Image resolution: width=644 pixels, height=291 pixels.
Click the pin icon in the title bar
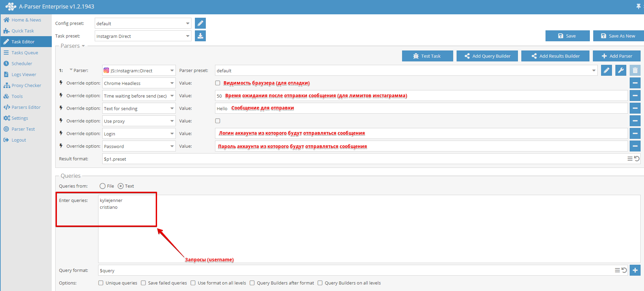[x=638, y=6]
